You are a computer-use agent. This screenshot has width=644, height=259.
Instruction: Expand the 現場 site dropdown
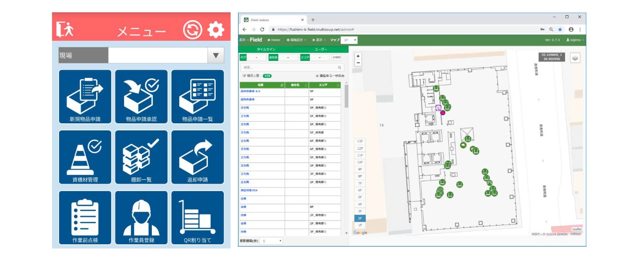click(x=216, y=56)
